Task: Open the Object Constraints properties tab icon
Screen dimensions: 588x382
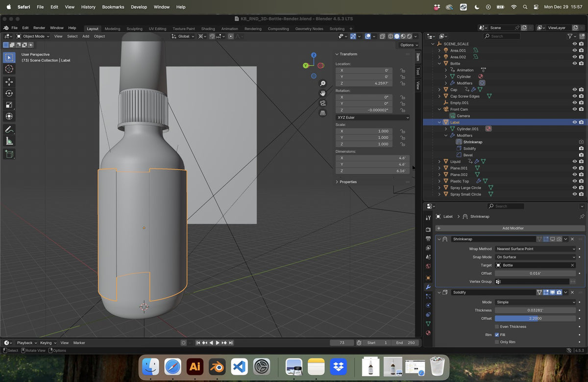Action: (x=428, y=314)
